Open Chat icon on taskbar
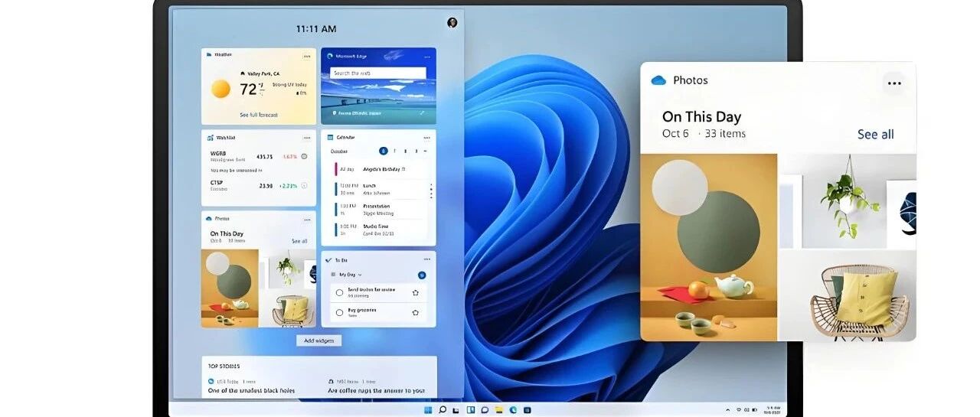The height and width of the screenshot is (417, 980). (x=485, y=410)
